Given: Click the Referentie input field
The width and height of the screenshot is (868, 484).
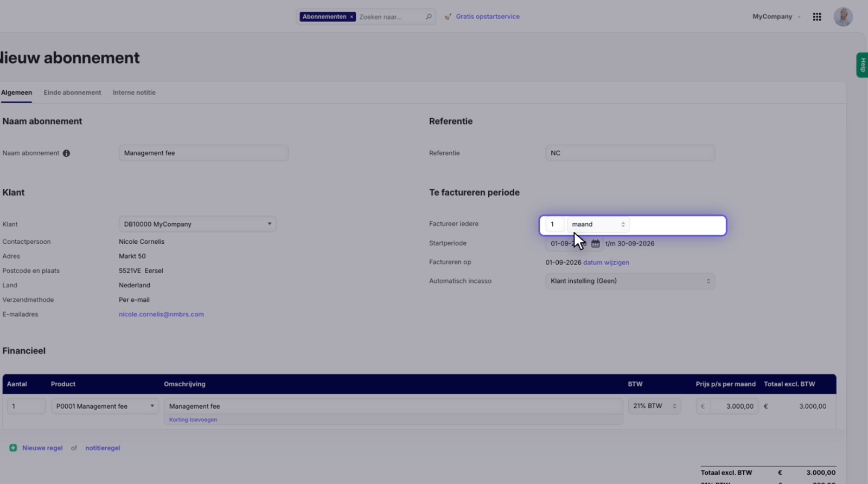Looking at the screenshot, I should tap(630, 153).
